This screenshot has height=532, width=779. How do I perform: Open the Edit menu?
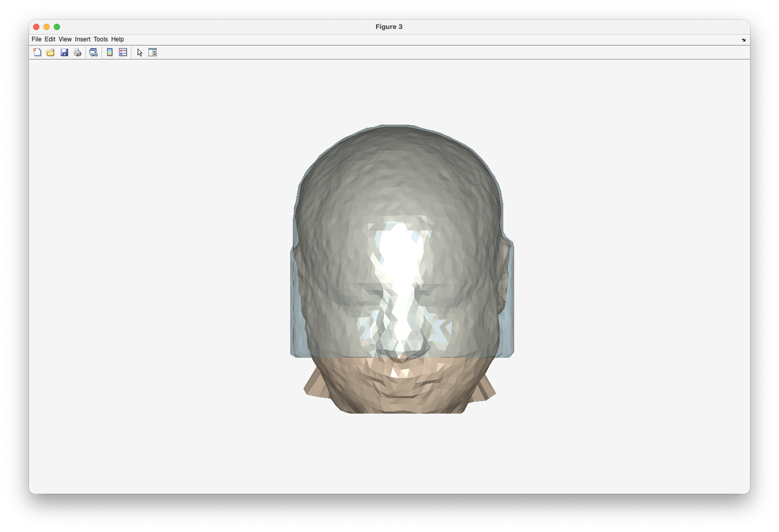pyautogui.click(x=50, y=39)
